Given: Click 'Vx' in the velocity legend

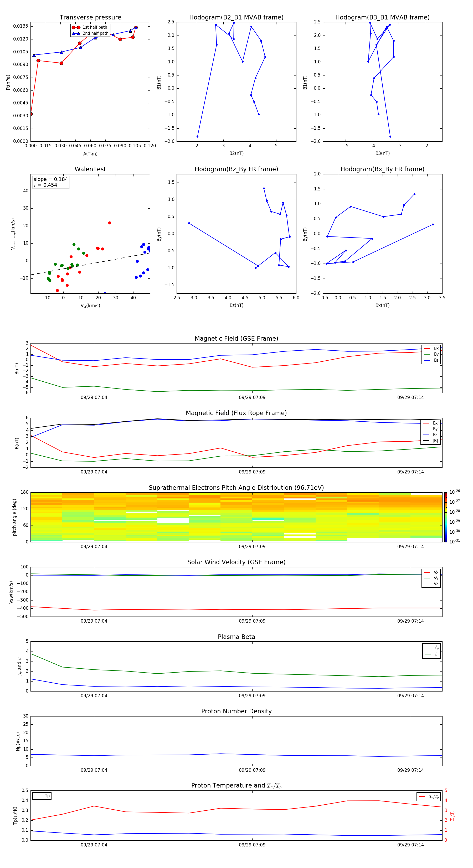Looking at the screenshot, I should pyautogui.click(x=431, y=572).
